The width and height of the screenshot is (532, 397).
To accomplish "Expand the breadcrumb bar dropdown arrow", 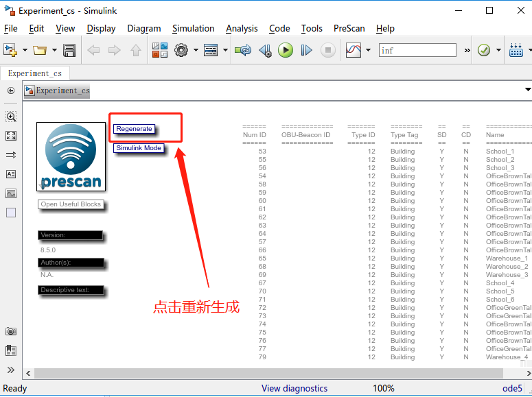I will [x=528, y=90].
